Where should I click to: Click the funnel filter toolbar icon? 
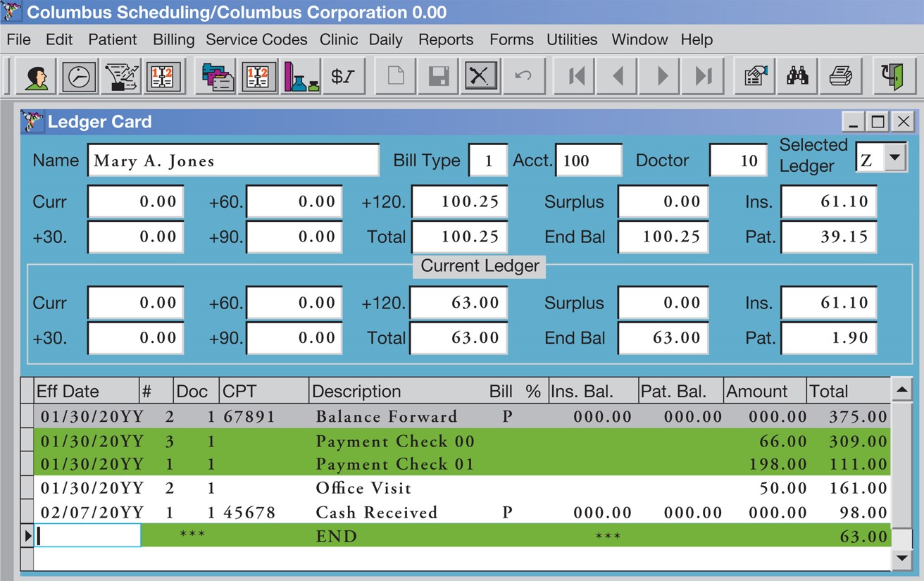(x=120, y=76)
